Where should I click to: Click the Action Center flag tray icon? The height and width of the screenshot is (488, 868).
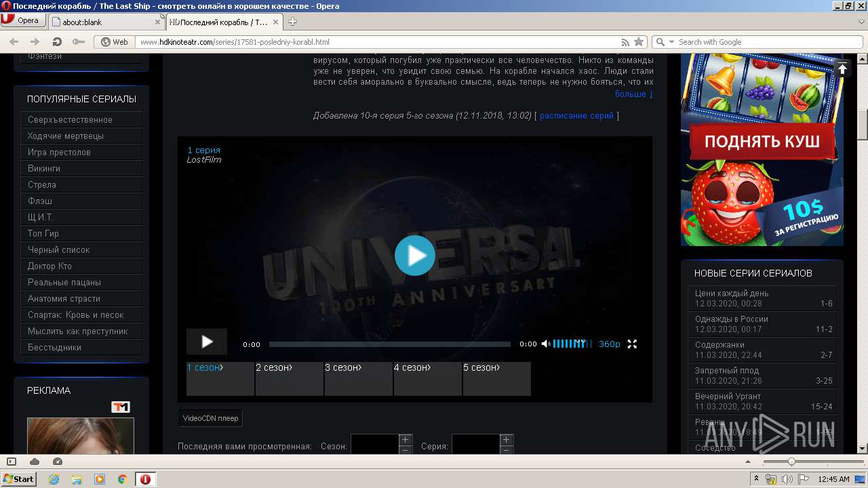[802, 479]
